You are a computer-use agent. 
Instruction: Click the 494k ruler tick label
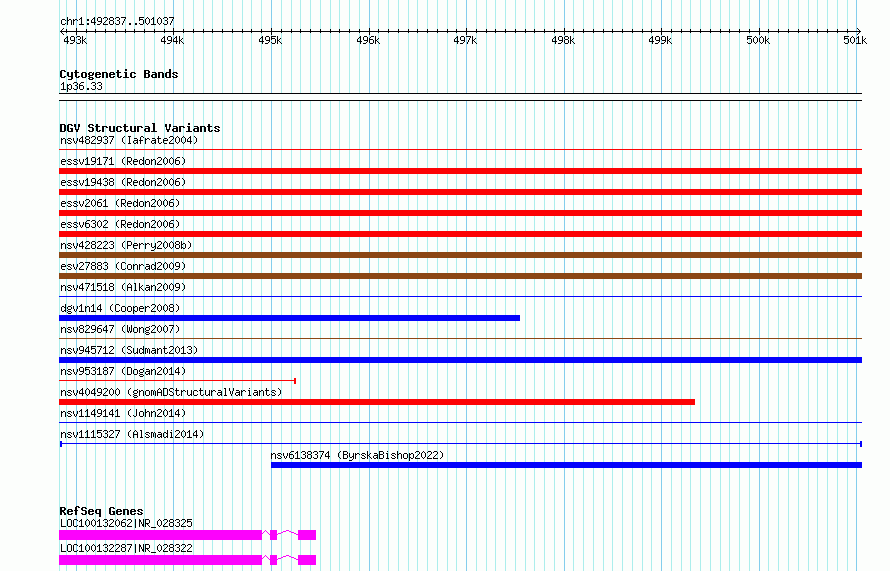coord(172,40)
